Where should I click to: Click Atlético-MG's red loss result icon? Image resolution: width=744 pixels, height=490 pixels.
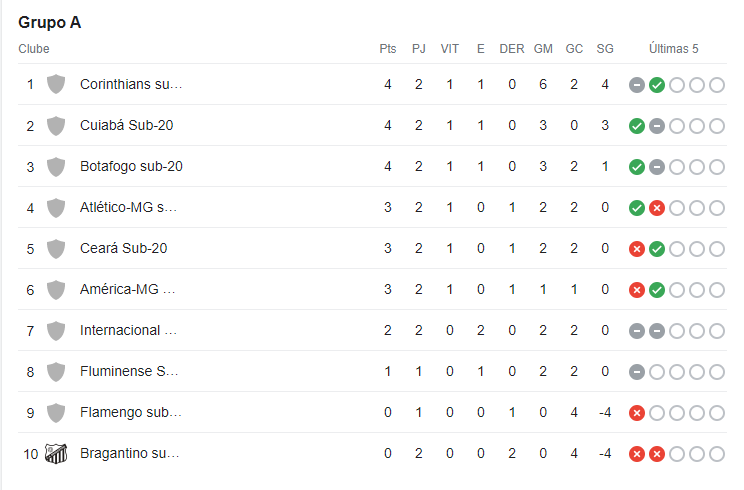[x=657, y=208]
